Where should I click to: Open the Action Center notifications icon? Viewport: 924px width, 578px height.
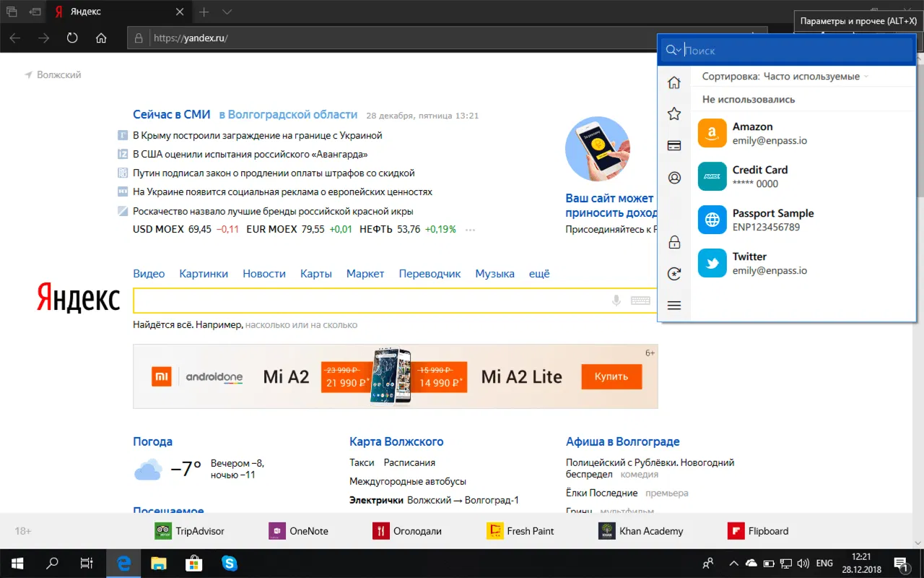tap(901, 564)
